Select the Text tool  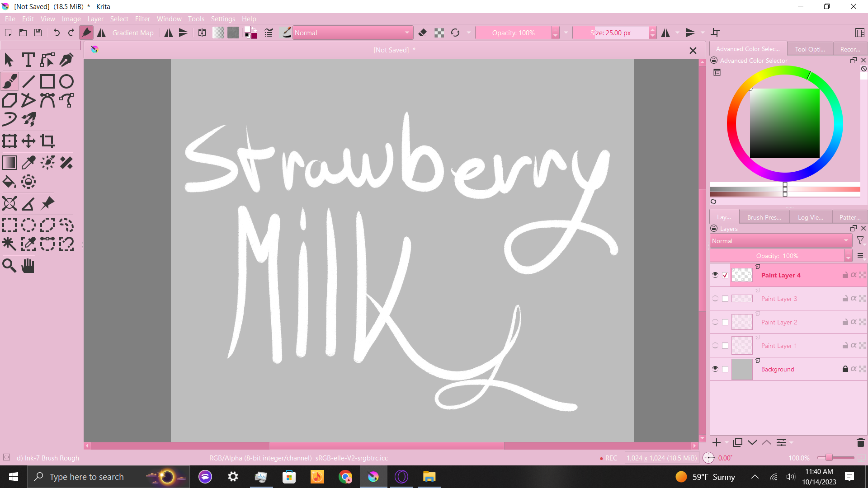tap(28, 60)
